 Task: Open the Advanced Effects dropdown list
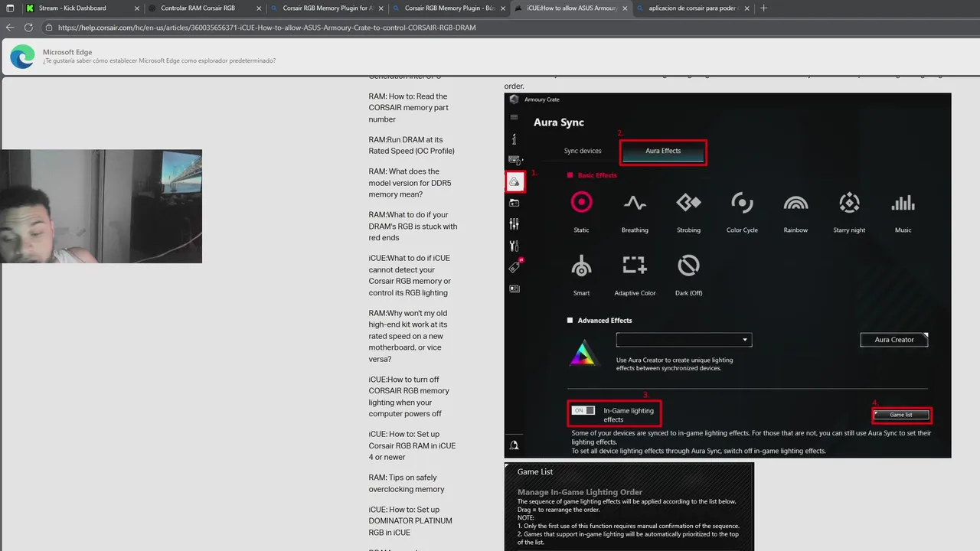[x=684, y=340]
